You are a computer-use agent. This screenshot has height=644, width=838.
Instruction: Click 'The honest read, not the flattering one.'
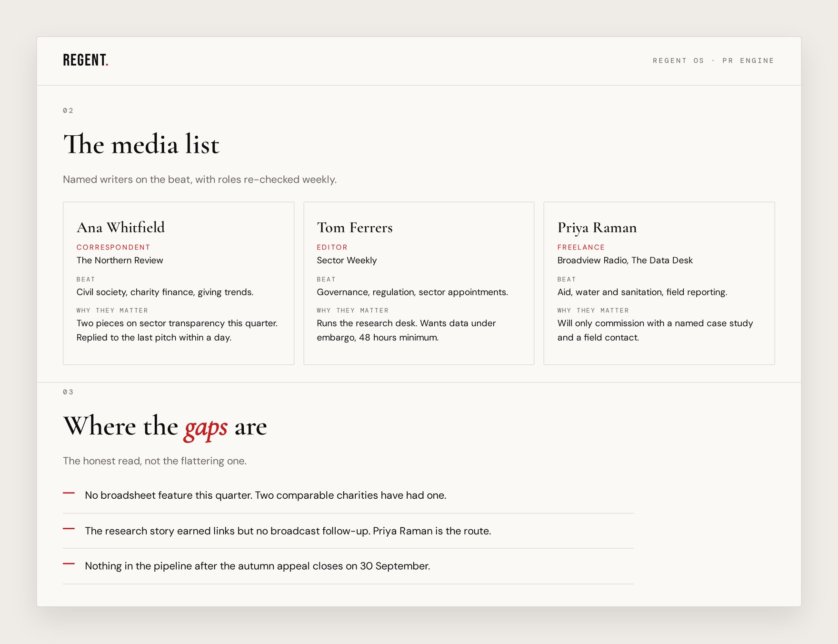click(155, 461)
